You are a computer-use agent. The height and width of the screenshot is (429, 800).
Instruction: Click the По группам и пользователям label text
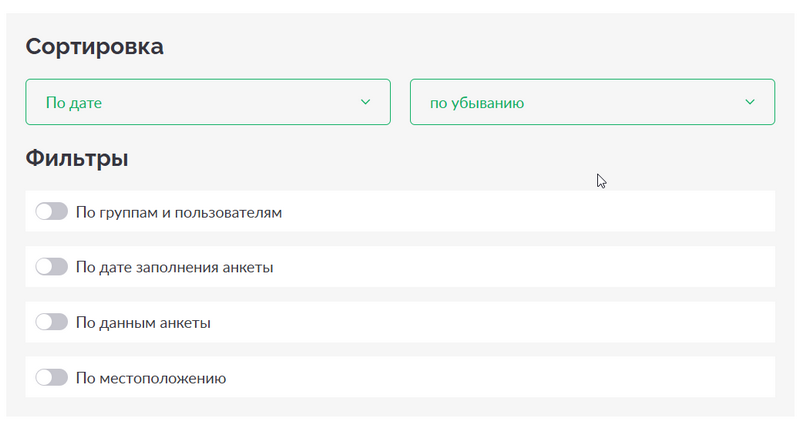(x=179, y=212)
